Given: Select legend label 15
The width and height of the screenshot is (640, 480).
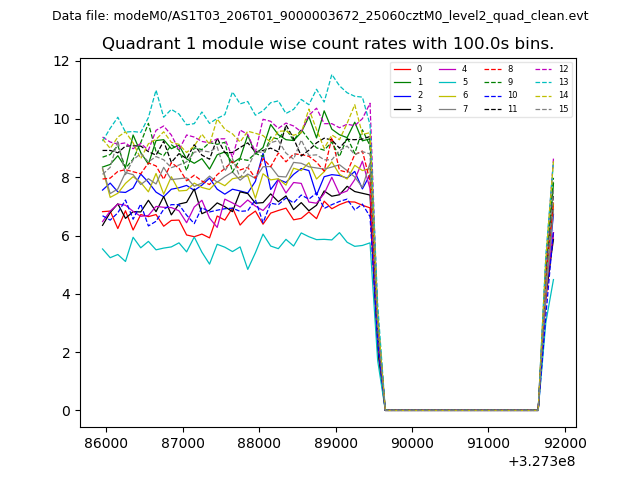Looking at the screenshot, I should (x=564, y=108).
